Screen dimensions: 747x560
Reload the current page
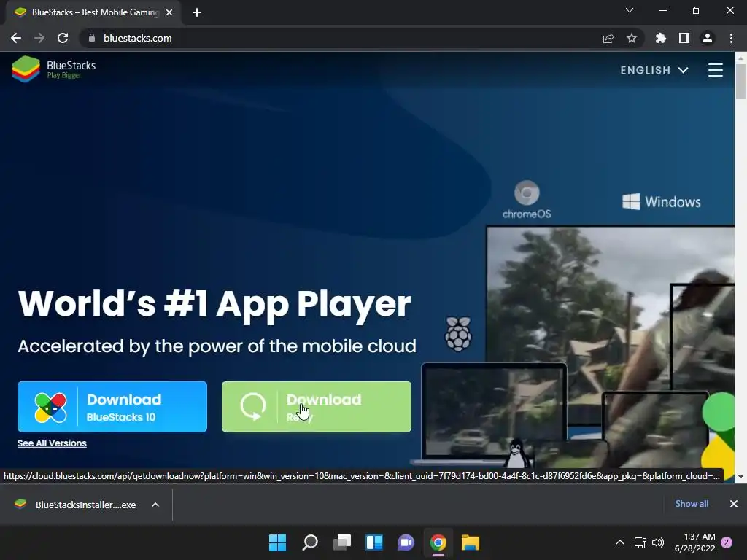point(63,38)
